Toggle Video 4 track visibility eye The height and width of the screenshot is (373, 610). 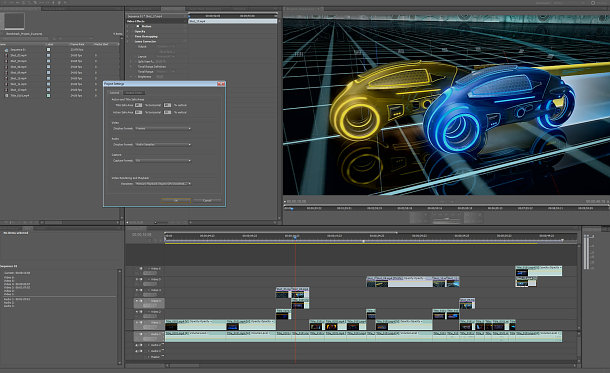[137, 290]
